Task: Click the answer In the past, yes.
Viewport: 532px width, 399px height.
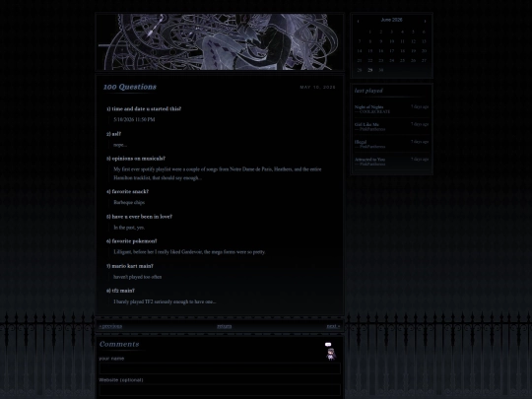Action: click(129, 228)
